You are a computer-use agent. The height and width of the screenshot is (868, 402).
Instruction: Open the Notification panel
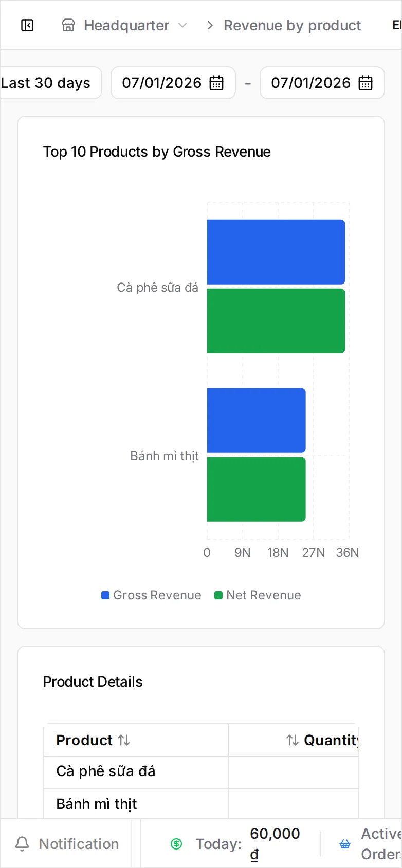click(x=67, y=844)
